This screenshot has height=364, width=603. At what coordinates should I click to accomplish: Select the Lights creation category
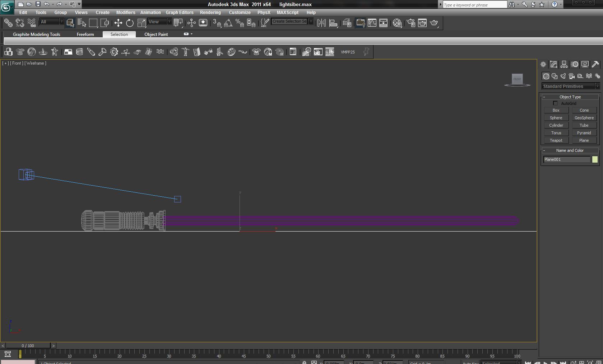click(x=563, y=76)
